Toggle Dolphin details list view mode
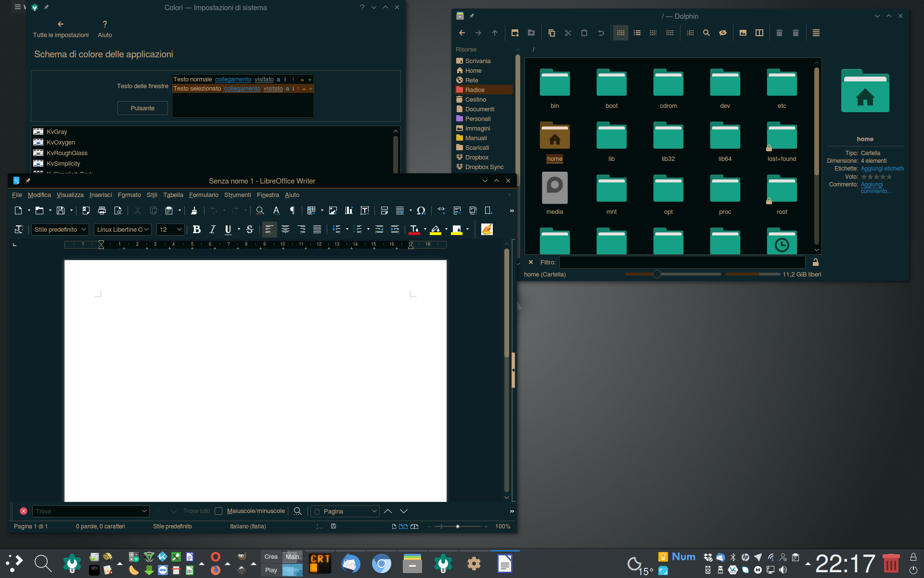This screenshot has width=924, height=578. click(637, 33)
